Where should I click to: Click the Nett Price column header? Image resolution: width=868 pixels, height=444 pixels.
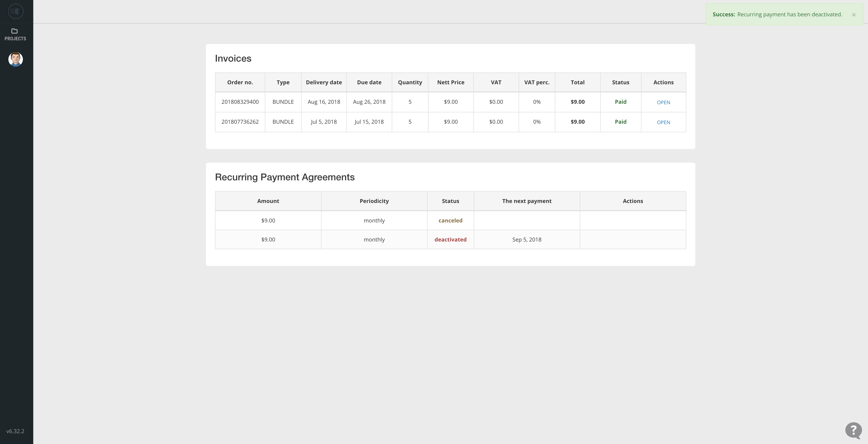coord(450,82)
